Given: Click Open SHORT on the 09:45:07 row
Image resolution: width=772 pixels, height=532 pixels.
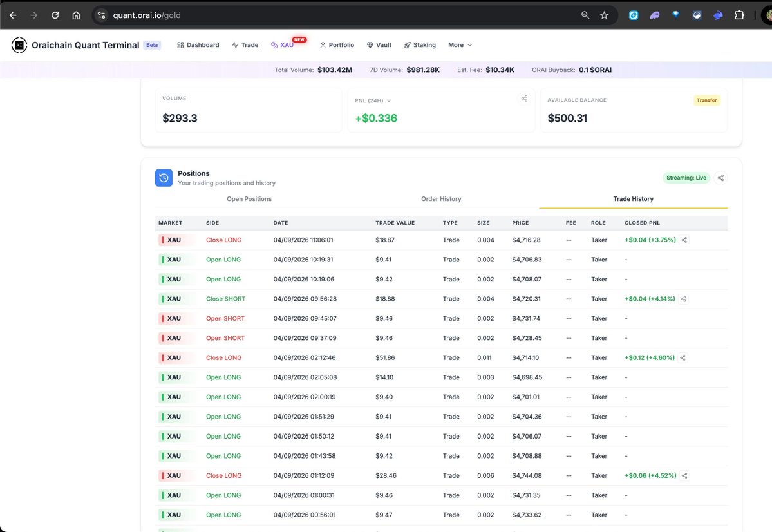Looking at the screenshot, I should [225, 319].
